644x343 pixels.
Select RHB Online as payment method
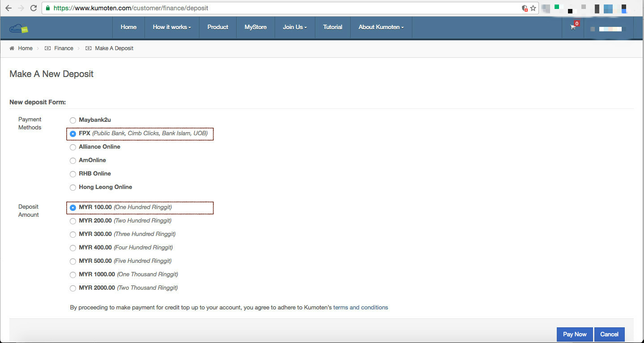73,174
